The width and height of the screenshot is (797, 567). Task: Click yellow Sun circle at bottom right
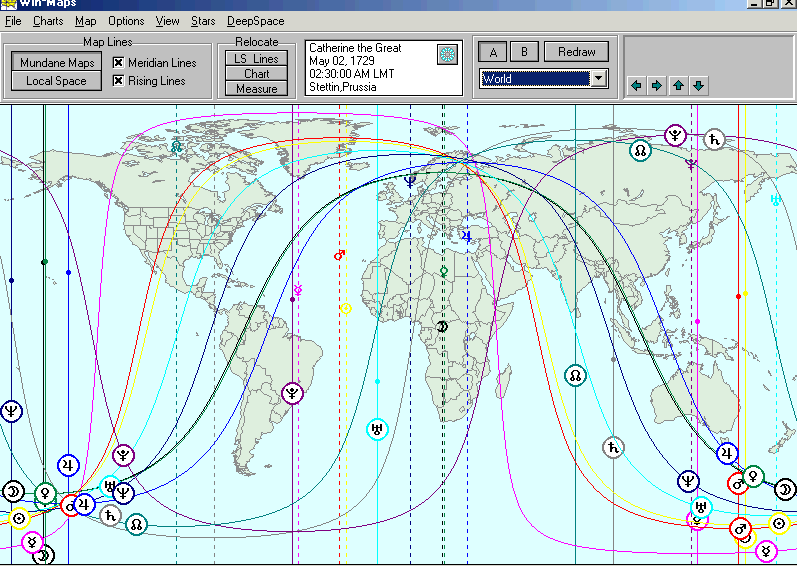779,523
